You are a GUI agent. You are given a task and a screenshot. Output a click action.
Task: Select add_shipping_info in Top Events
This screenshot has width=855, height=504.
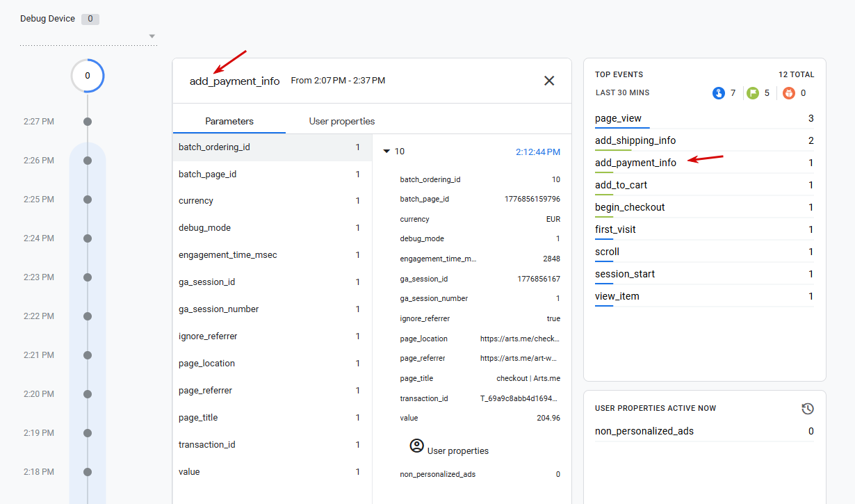pos(635,140)
